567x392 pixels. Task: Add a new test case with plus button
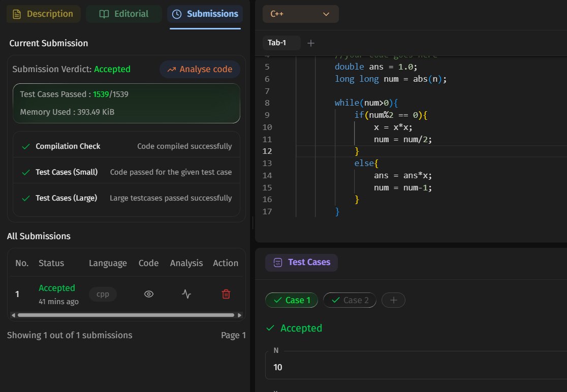click(x=393, y=300)
